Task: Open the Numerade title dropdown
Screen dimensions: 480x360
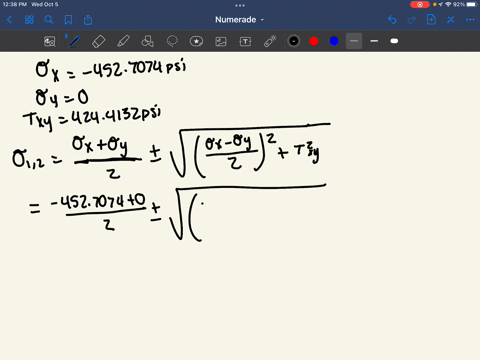Action: (x=239, y=20)
